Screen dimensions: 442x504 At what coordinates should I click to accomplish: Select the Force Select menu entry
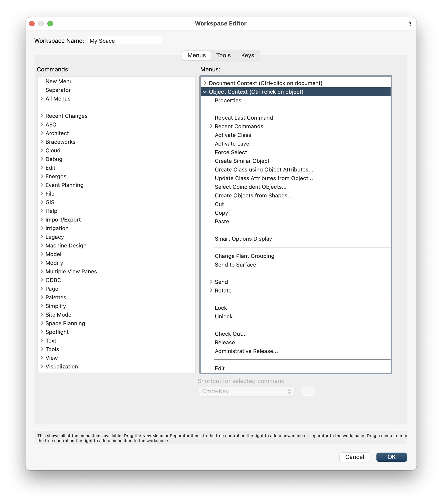point(231,152)
